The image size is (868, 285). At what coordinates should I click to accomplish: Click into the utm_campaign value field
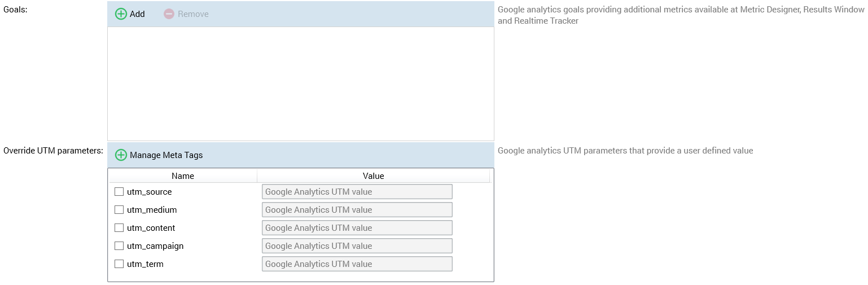pyautogui.click(x=357, y=246)
